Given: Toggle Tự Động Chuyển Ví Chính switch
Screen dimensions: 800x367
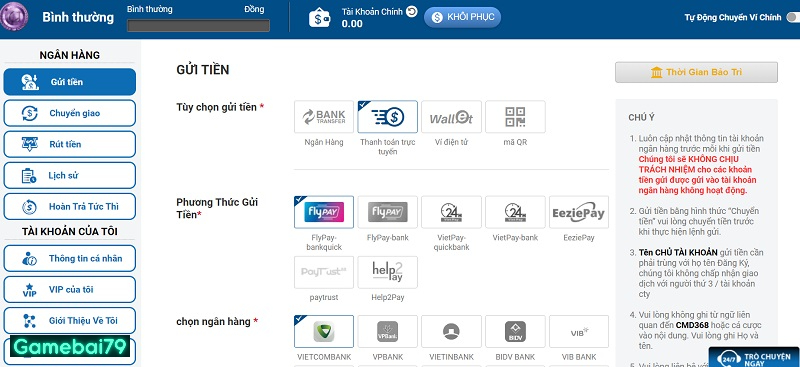Looking at the screenshot, I should [793, 17].
